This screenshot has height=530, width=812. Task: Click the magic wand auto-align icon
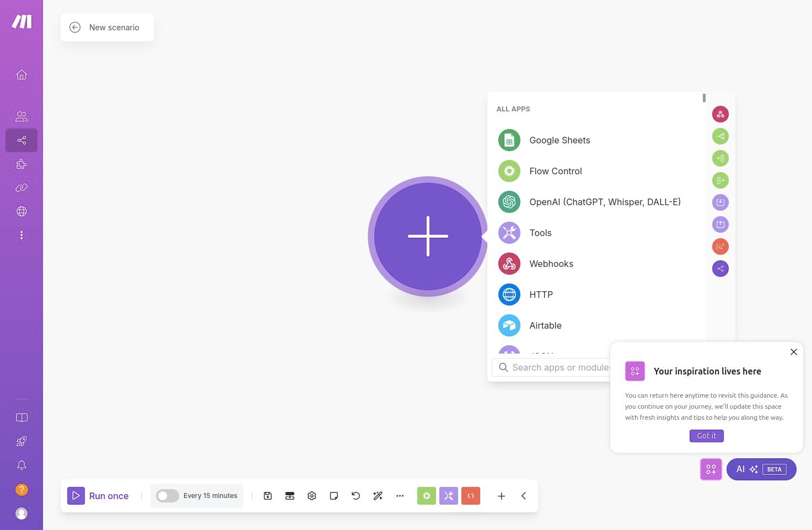(378, 496)
